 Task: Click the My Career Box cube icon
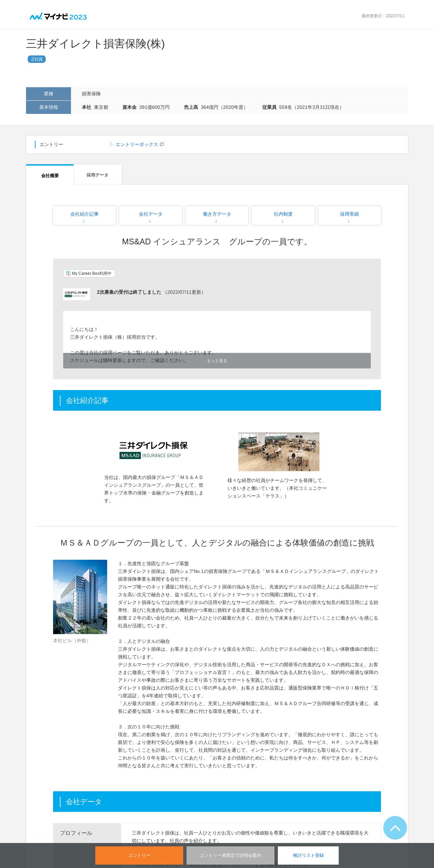[x=68, y=273]
